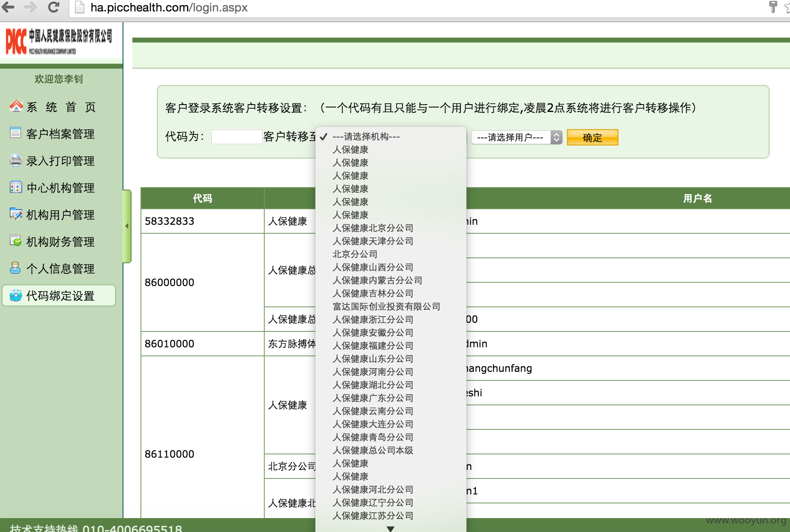The width and height of the screenshot is (790, 532).
Task: Click code cell 58332833
Action: tap(203, 221)
